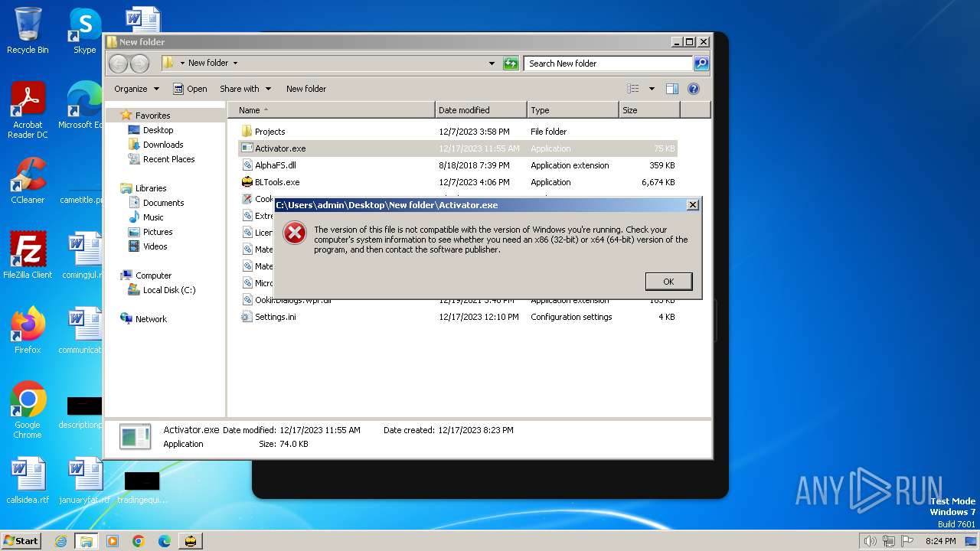The width and height of the screenshot is (980, 551).
Task: Open the Documents library
Action: (x=163, y=203)
